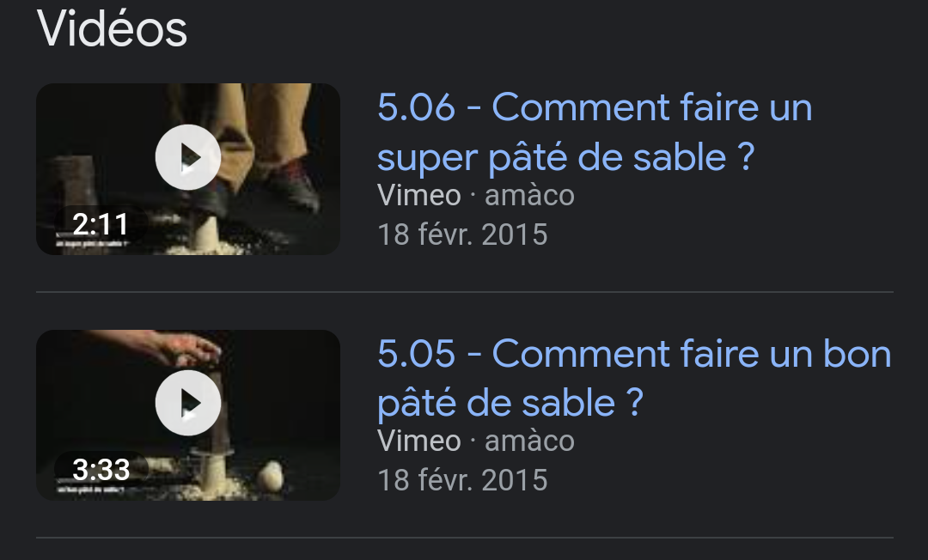Open the 5.06 video thumbnail showing shoes
928x560 pixels.
[188, 169]
